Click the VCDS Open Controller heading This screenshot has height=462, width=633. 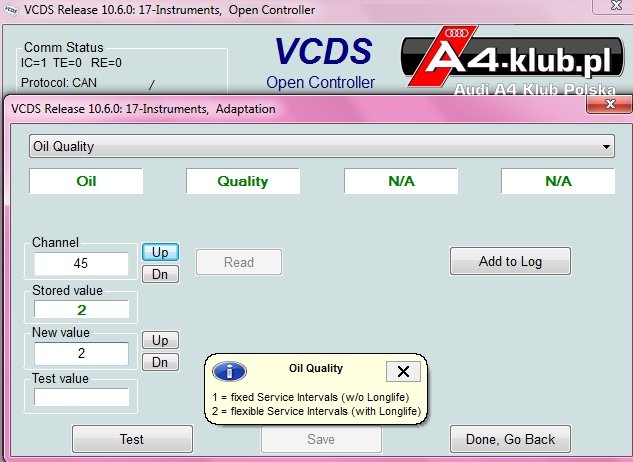point(322,63)
